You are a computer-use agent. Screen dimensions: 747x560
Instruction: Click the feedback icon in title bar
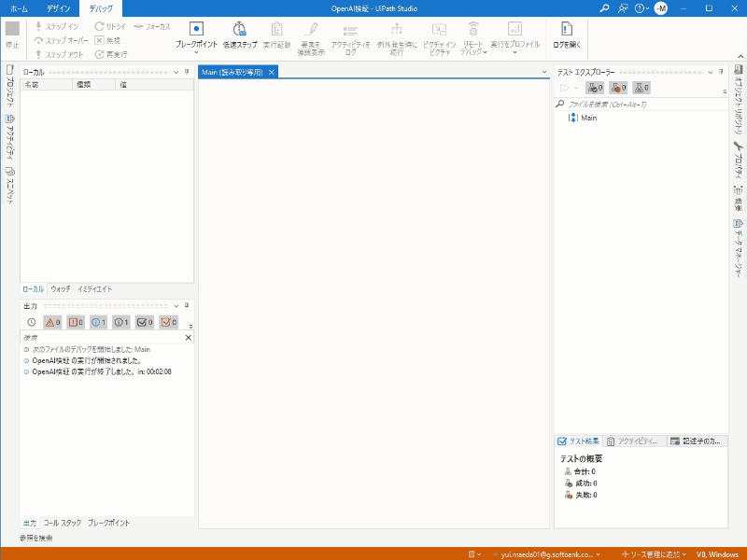pyautogui.click(x=623, y=8)
